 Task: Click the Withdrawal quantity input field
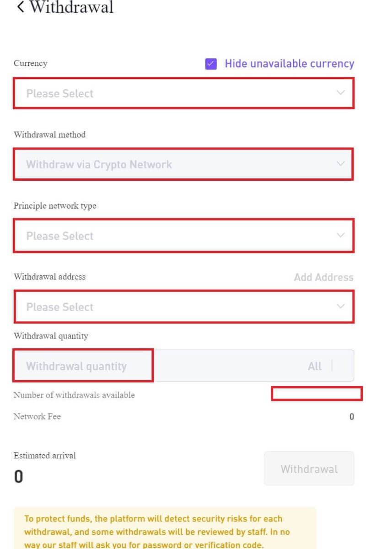coord(82,366)
